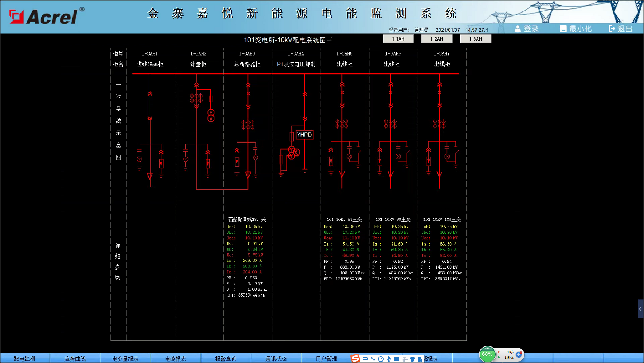644x363 pixels.
Task: Click the blue plus icon on speed widget
Action: pyautogui.click(x=519, y=354)
